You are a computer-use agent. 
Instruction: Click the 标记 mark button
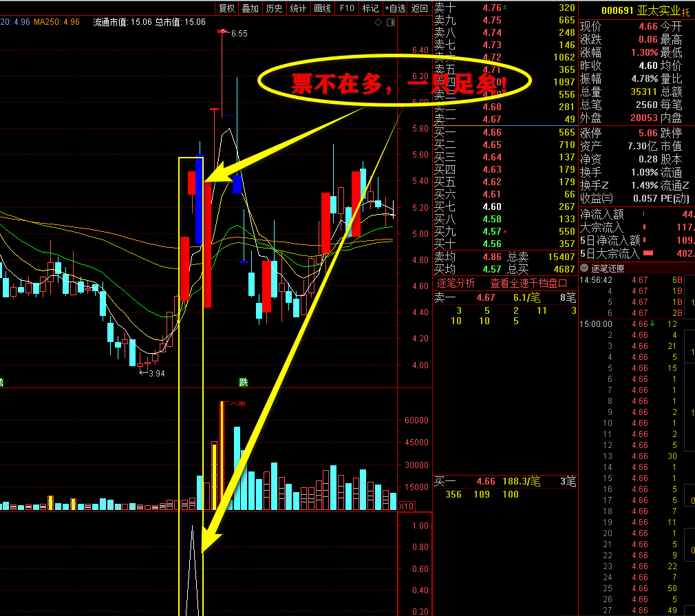click(370, 8)
